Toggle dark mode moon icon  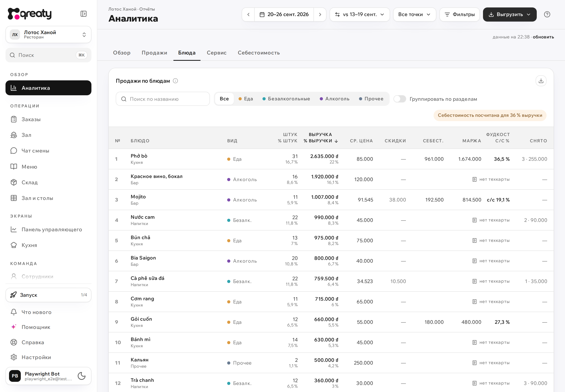[x=82, y=376]
